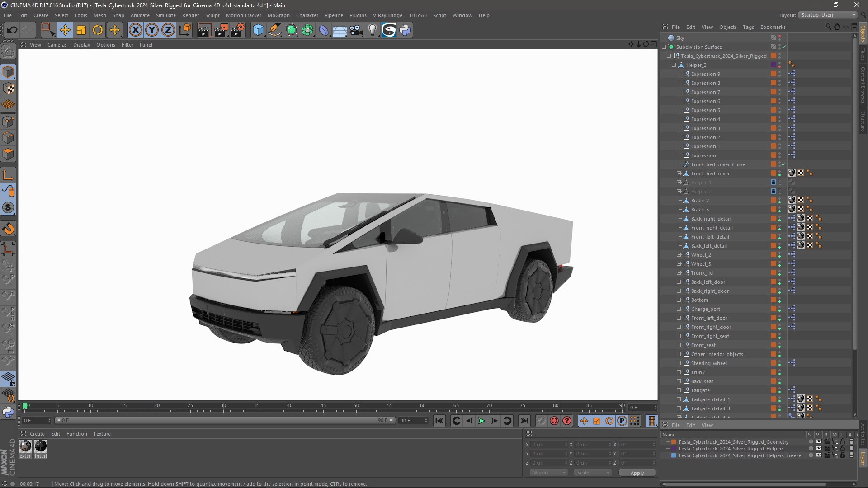
Task: Click the magnet tool icon on left
Action: pos(8,229)
